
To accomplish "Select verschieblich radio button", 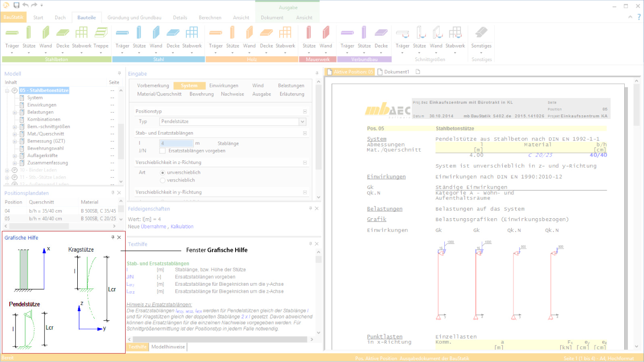I will click(162, 180).
